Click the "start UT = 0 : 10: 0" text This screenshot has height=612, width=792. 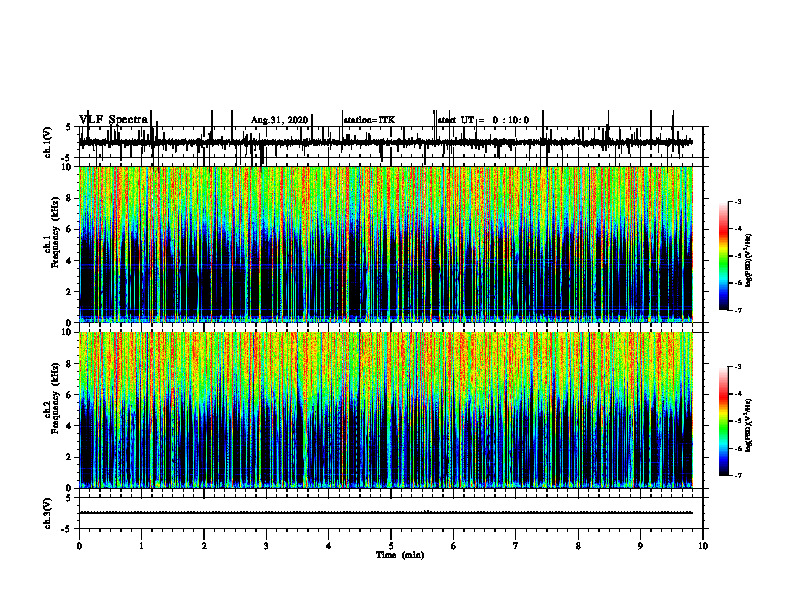coord(483,120)
